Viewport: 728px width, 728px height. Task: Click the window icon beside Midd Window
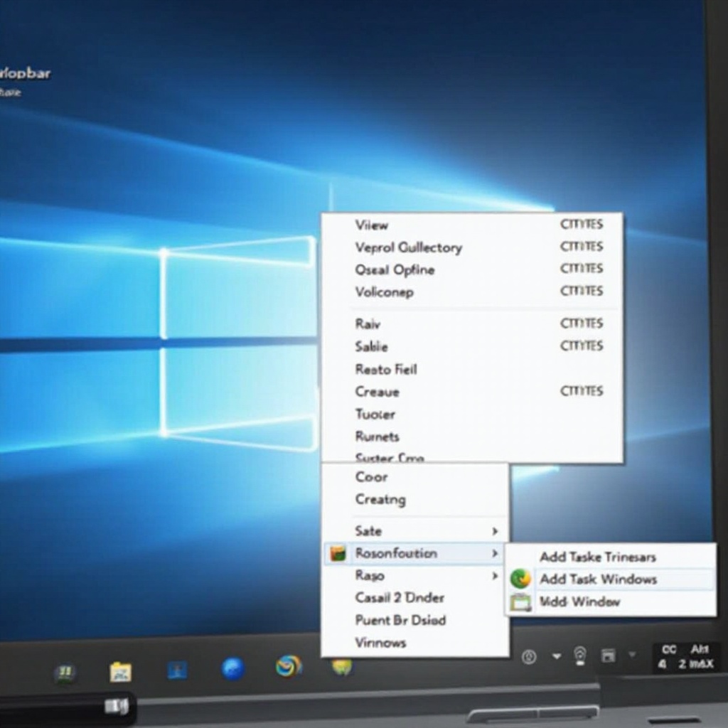[520, 602]
